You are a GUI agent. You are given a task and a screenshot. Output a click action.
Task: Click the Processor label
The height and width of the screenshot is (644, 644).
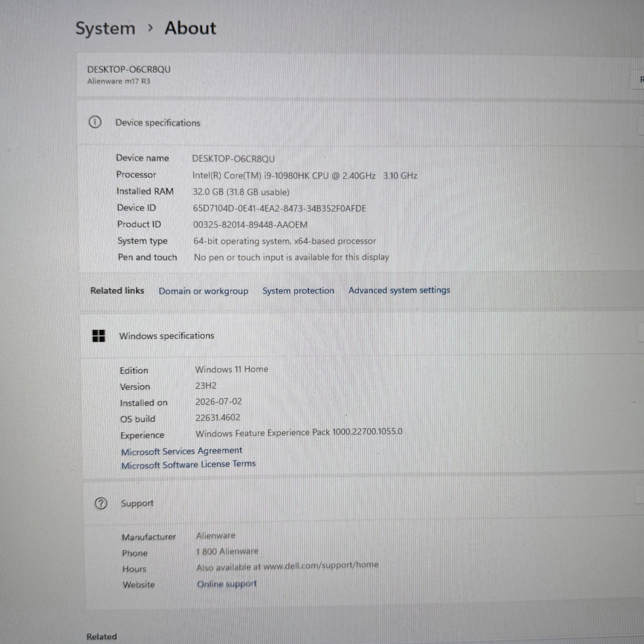tap(136, 175)
